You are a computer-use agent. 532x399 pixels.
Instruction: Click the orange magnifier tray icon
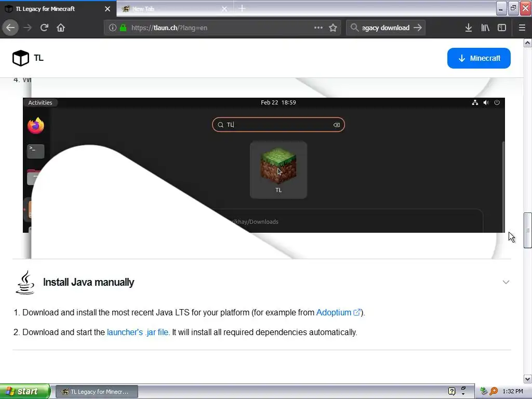click(x=494, y=392)
